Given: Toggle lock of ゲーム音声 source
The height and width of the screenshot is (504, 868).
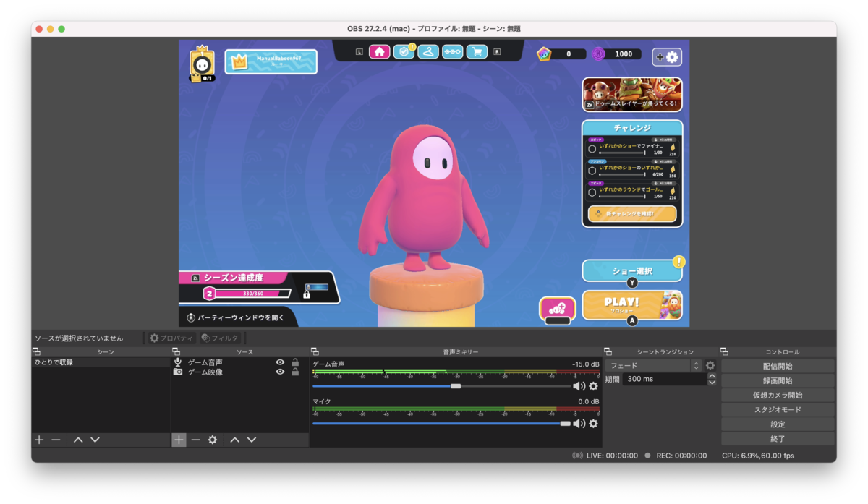Looking at the screenshot, I should tap(295, 362).
